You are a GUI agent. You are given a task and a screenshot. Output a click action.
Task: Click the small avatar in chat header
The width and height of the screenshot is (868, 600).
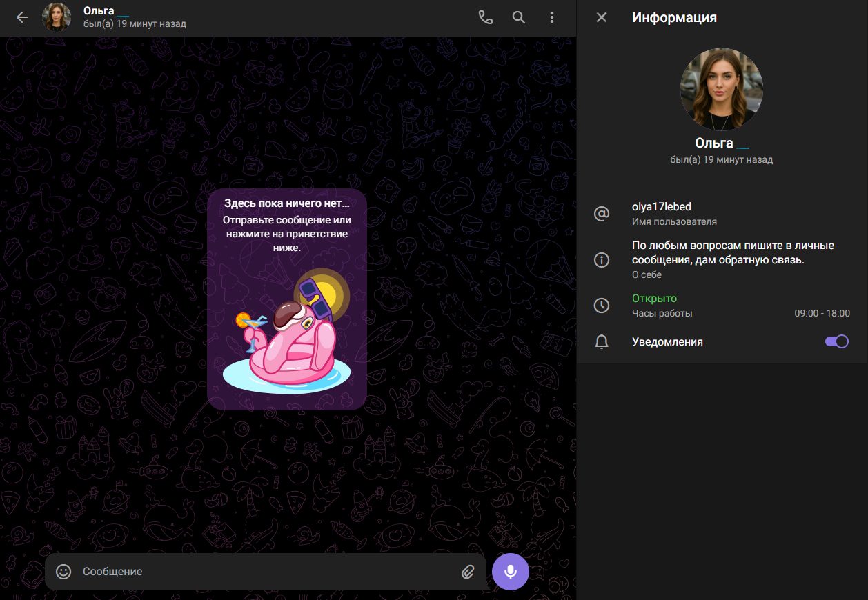tap(57, 18)
